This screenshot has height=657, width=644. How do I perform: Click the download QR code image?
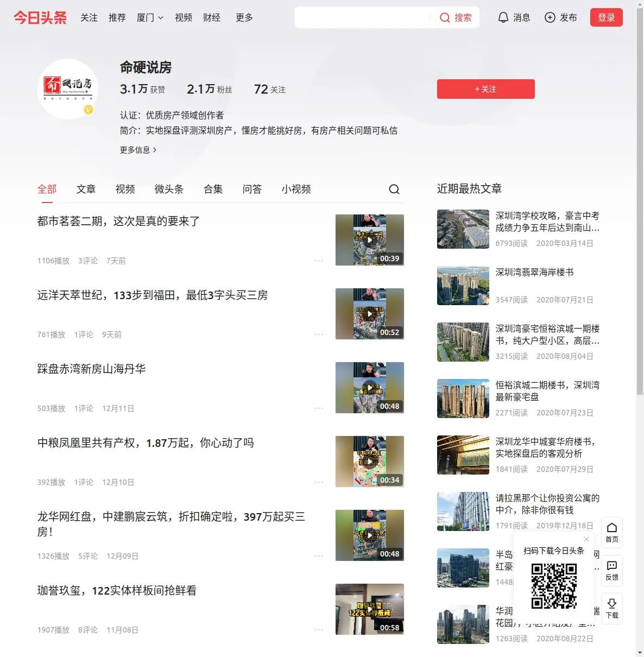554,586
